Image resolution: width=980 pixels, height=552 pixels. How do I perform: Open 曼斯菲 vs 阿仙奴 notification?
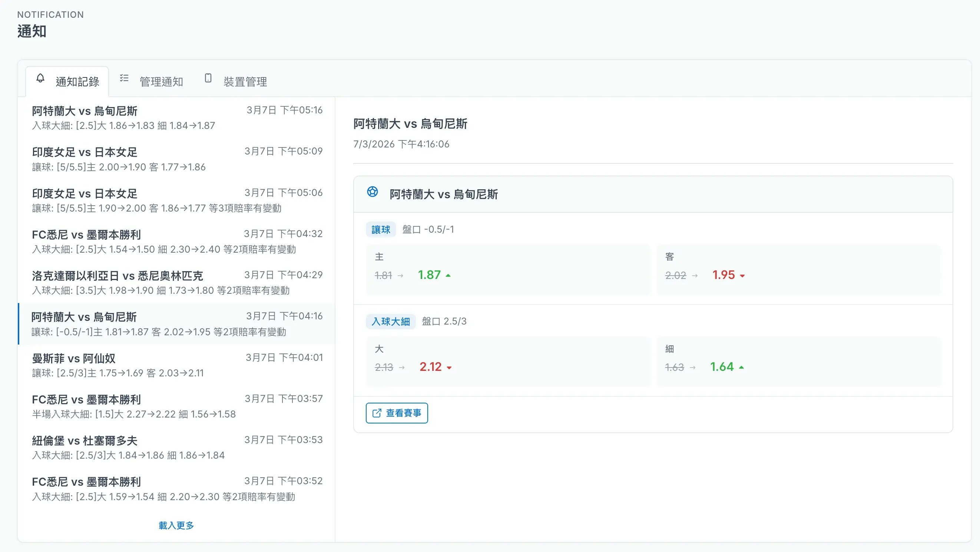tap(177, 365)
